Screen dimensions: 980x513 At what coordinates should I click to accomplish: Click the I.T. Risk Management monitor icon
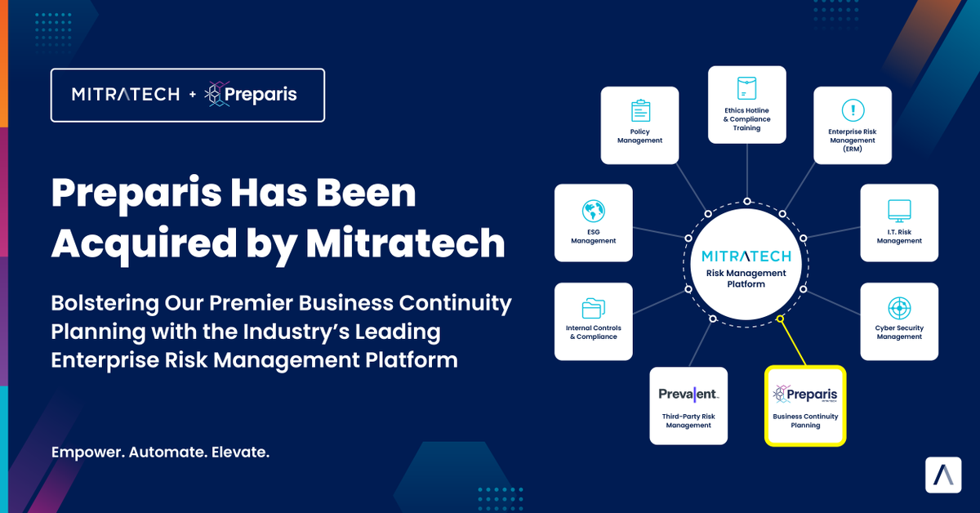899,212
